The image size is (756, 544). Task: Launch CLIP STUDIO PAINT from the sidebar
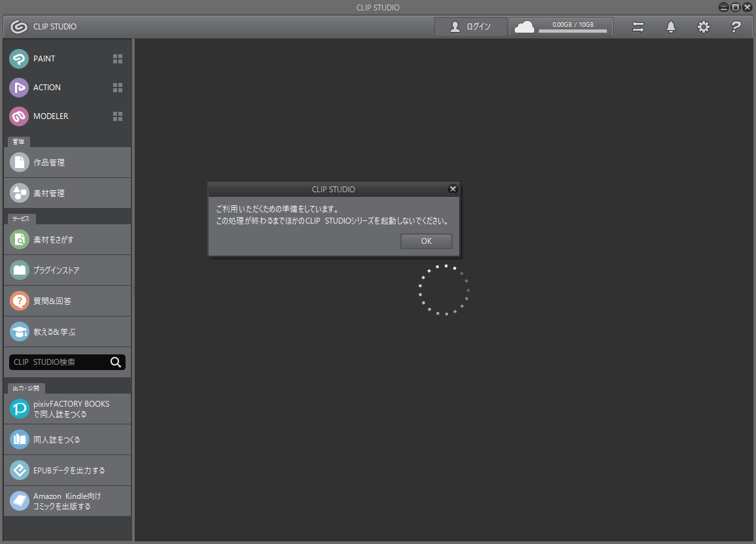tap(44, 59)
